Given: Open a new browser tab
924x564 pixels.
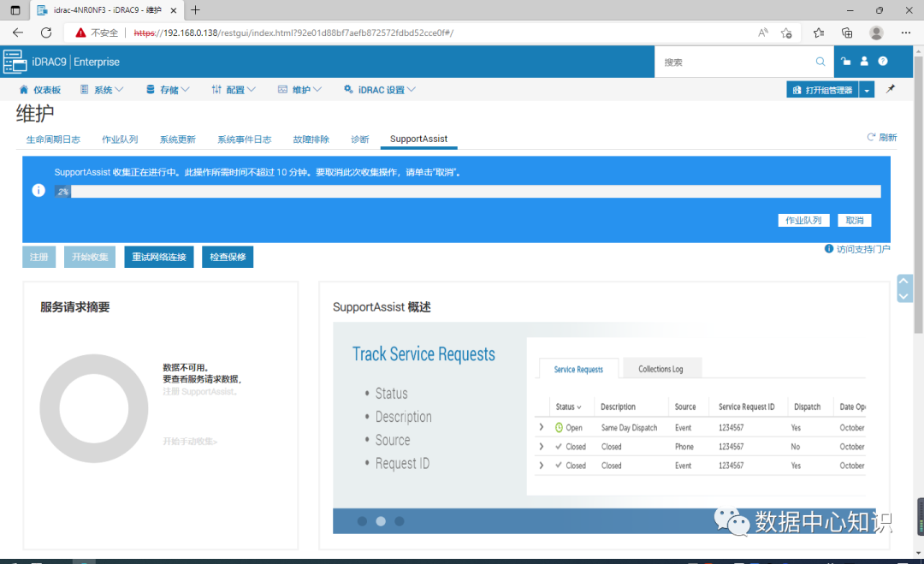Looking at the screenshot, I should coord(196,10).
